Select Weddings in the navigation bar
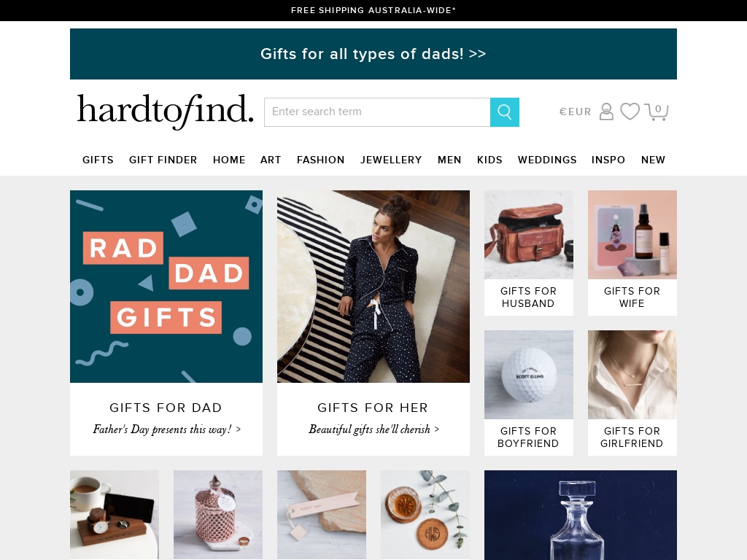 coord(547,160)
